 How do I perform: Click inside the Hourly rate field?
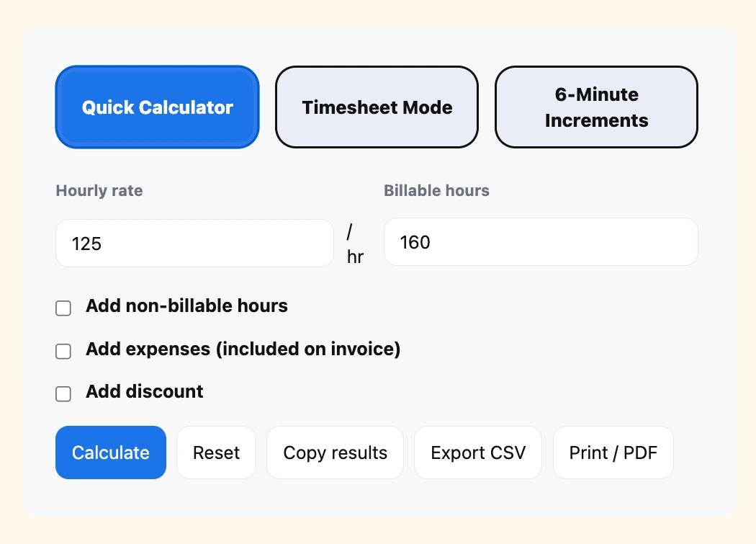[x=194, y=243]
